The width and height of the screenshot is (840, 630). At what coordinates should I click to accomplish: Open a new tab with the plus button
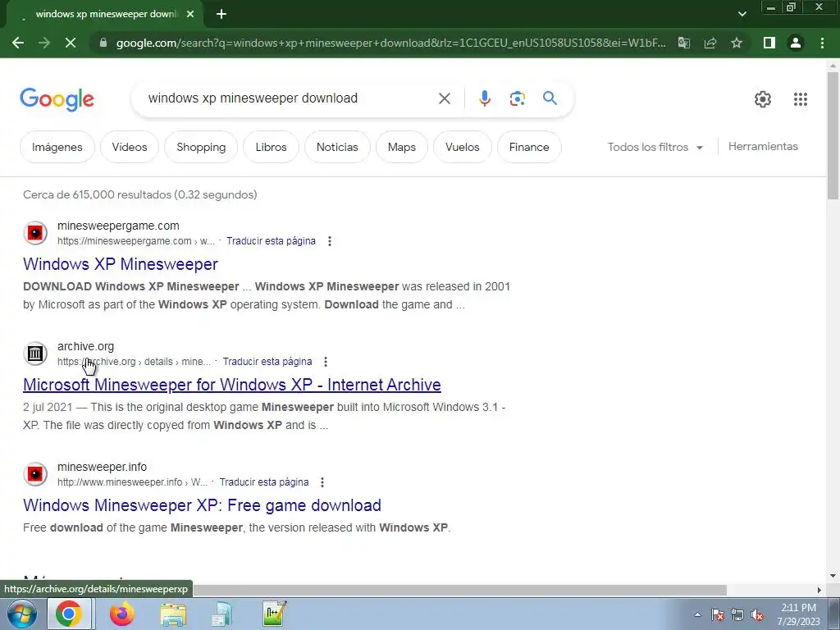point(221,14)
